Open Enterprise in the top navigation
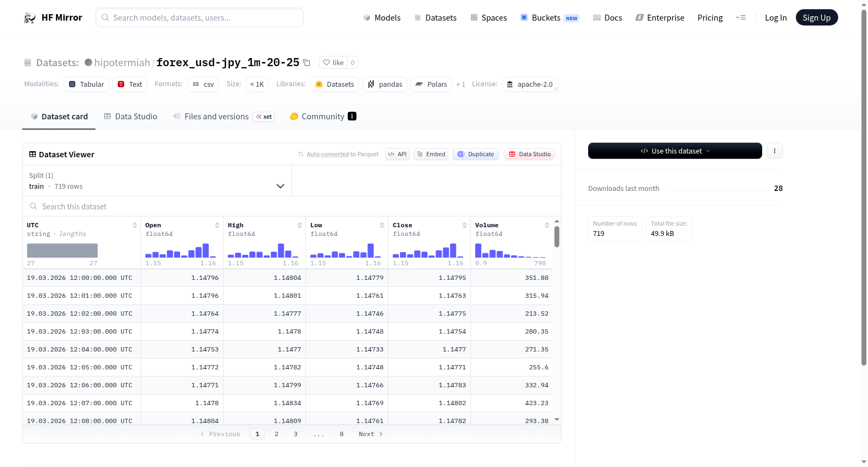 click(660, 18)
